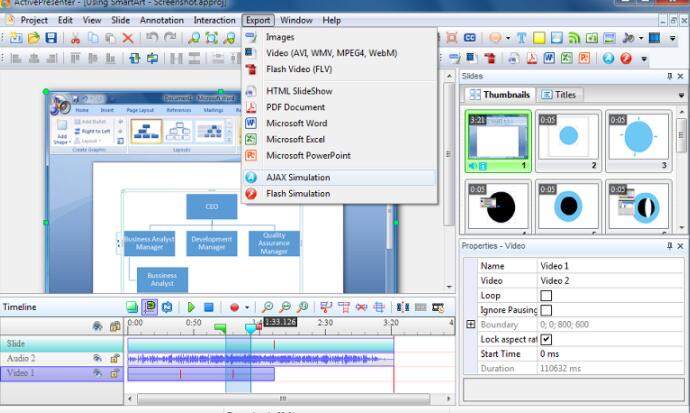Toggle visibility of Video 1 track

pyautogui.click(x=97, y=373)
